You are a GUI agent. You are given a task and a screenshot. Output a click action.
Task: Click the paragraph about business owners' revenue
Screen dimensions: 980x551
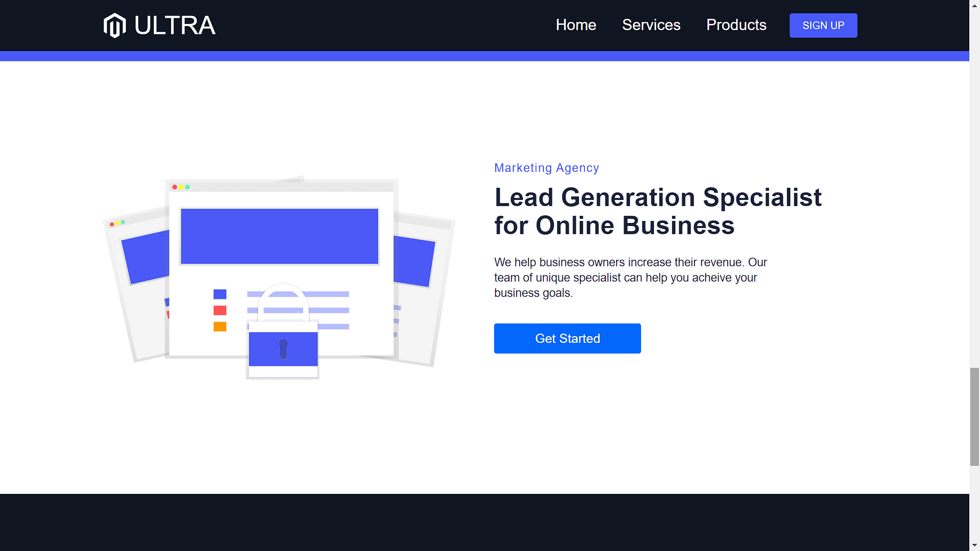(x=630, y=278)
